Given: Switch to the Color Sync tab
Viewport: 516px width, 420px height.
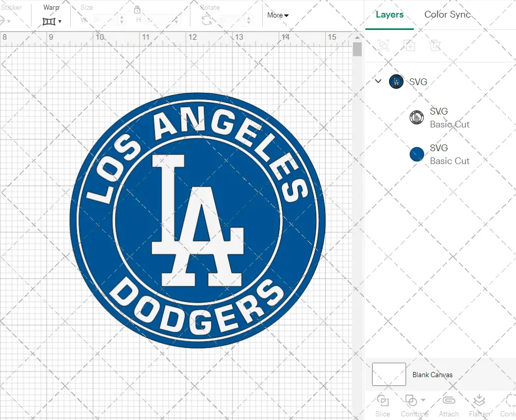Looking at the screenshot, I should [x=447, y=14].
